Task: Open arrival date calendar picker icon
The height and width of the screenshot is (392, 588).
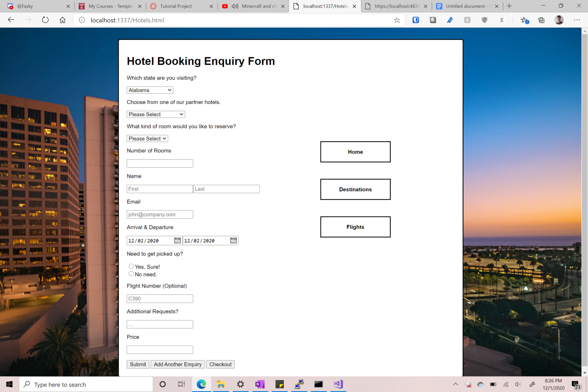Action: click(x=177, y=241)
